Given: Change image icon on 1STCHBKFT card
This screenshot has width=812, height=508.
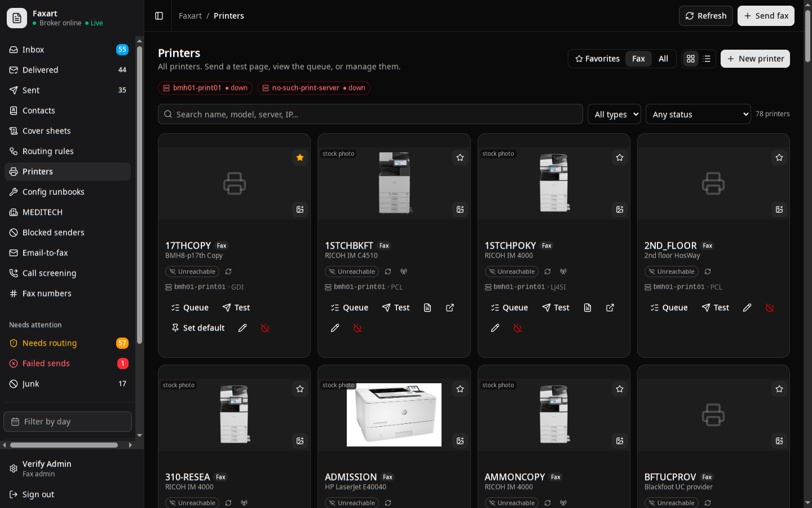Looking at the screenshot, I should [x=460, y=209].
